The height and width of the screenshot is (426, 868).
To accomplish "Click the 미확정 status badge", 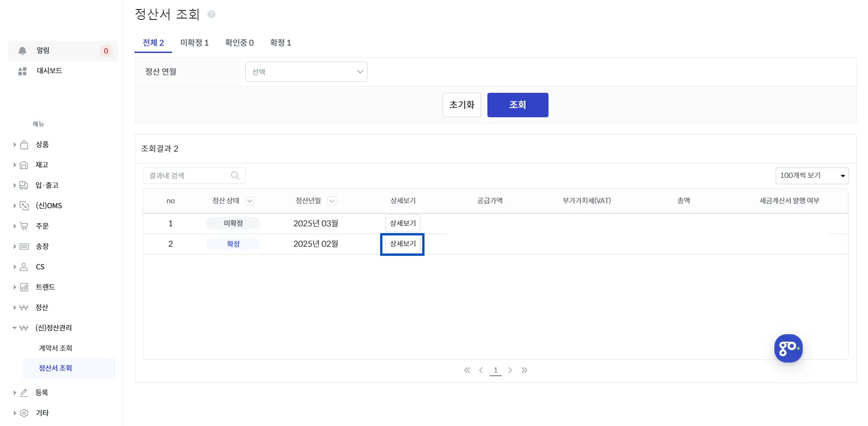I will pos(233,223).
